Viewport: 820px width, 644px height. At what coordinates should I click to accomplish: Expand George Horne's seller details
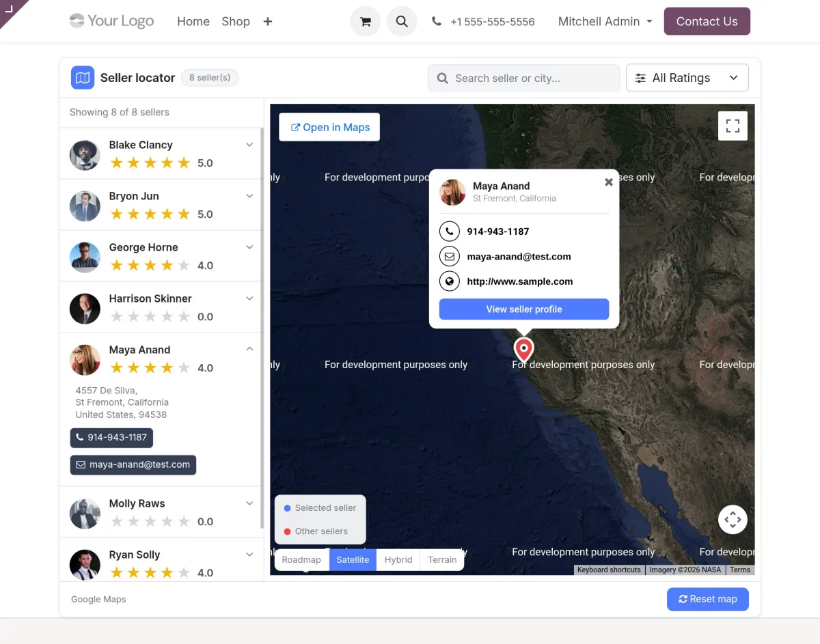(249, 247)
